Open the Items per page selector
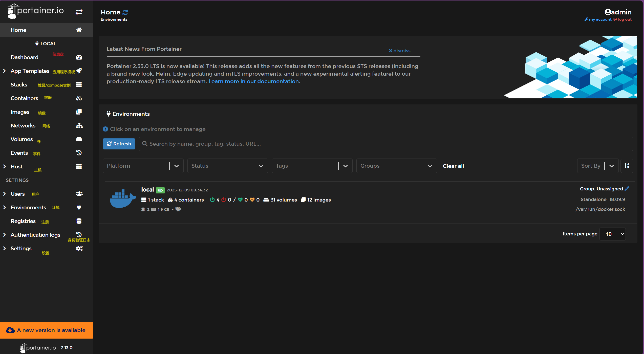Screen dimensions: 644x354 [x=613, y=234]
